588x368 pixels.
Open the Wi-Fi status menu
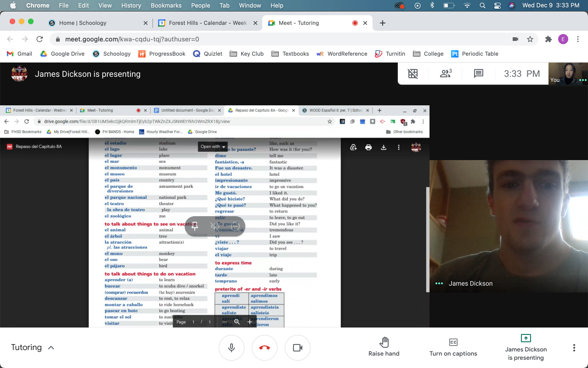[x=467, y=6]
